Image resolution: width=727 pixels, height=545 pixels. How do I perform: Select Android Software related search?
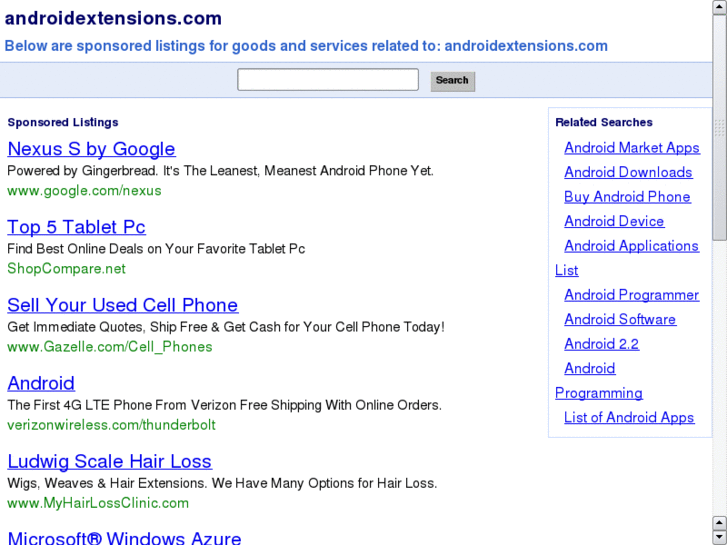tap(620, 319)
